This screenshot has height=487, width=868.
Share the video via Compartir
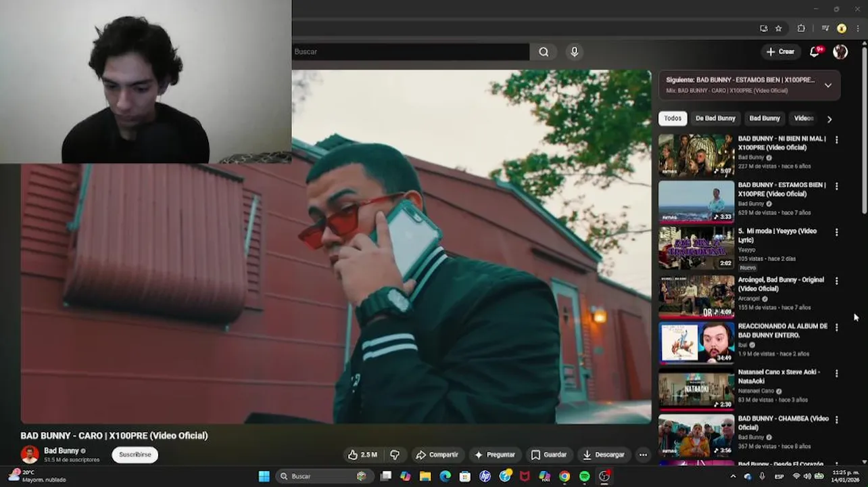tap(437, 455)
